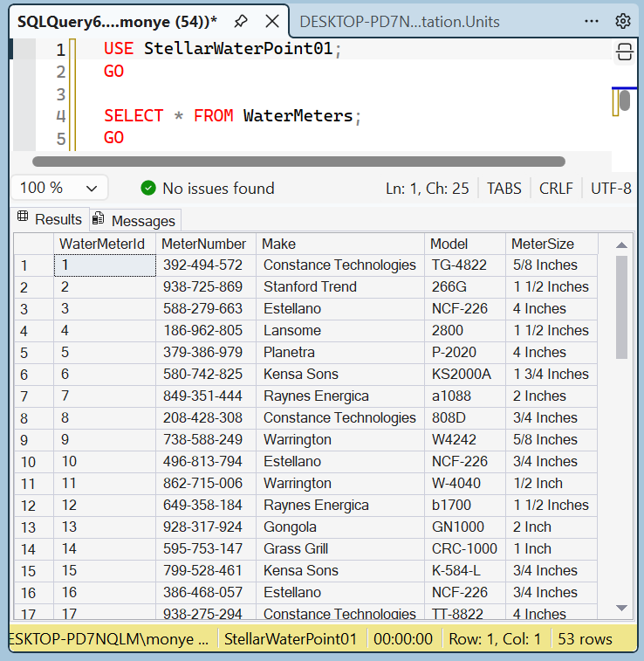Click the results vertical scrollbar thumb
This screenshot has width=644, height=661.
click(x=621, y=307)
